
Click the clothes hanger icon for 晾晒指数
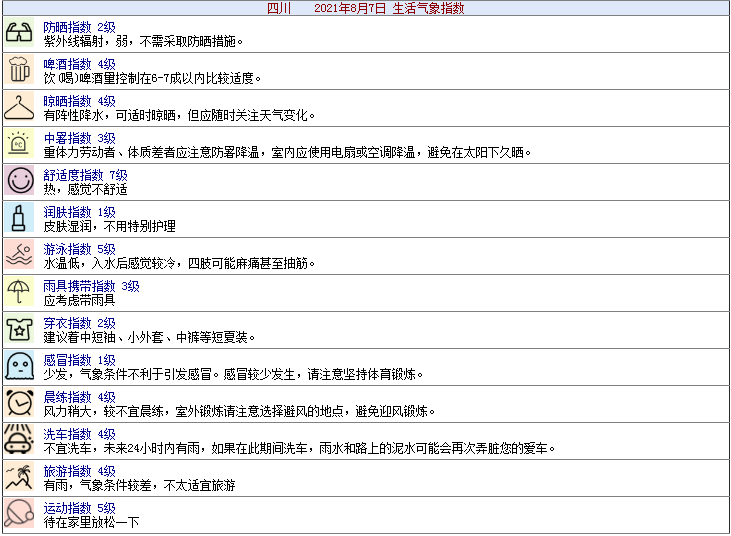click(20, 108)
